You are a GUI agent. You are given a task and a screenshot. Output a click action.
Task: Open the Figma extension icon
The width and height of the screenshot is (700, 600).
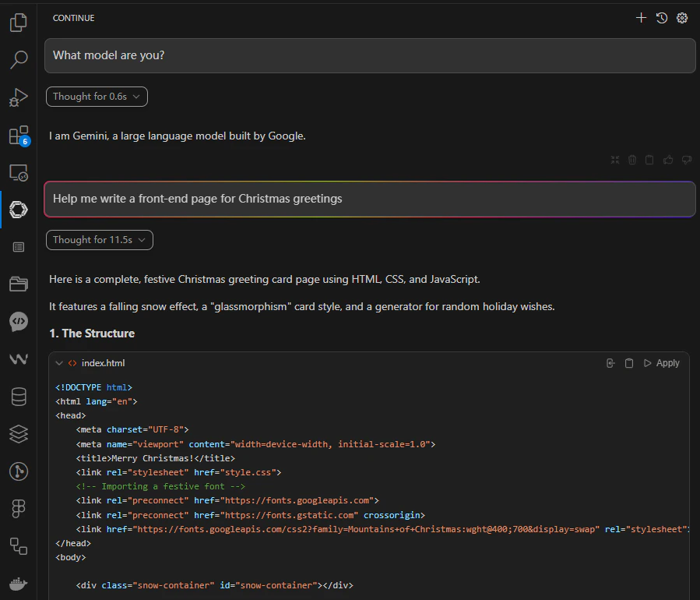click(19, 508)
